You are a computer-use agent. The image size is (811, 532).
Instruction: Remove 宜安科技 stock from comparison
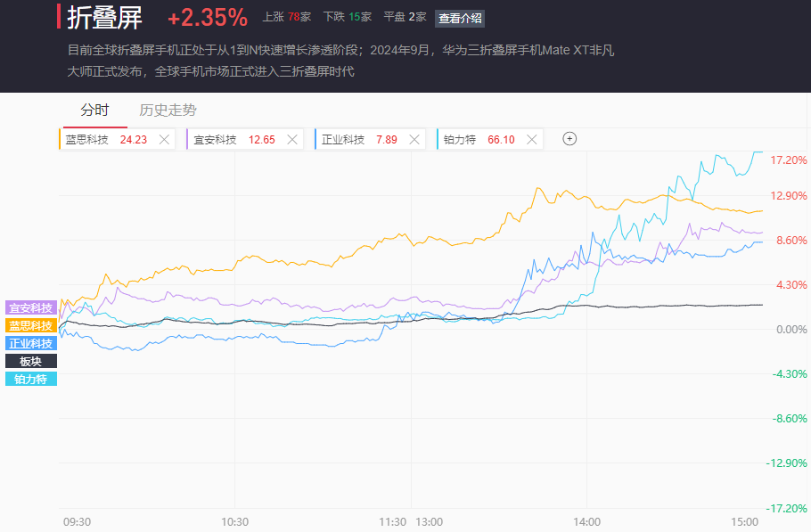292,140
